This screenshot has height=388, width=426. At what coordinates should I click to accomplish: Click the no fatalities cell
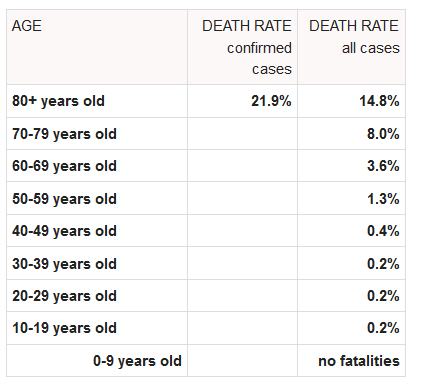click(x=359, y=361)
